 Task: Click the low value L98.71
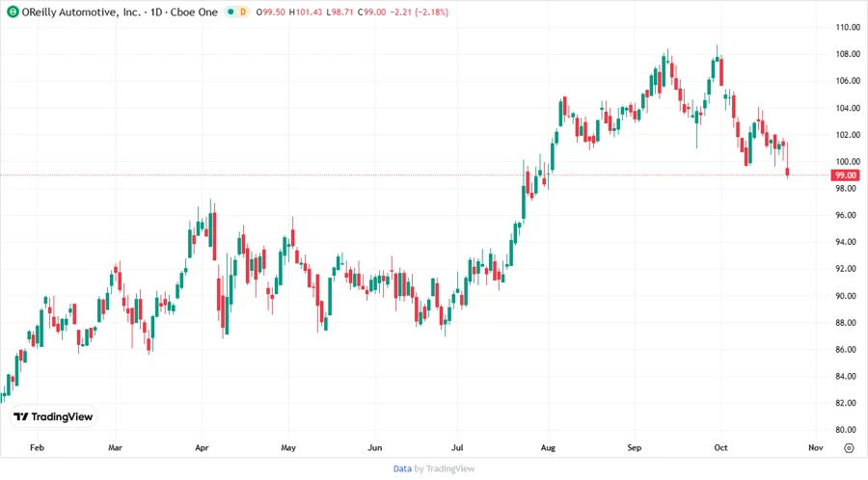[x=339, y=12]
